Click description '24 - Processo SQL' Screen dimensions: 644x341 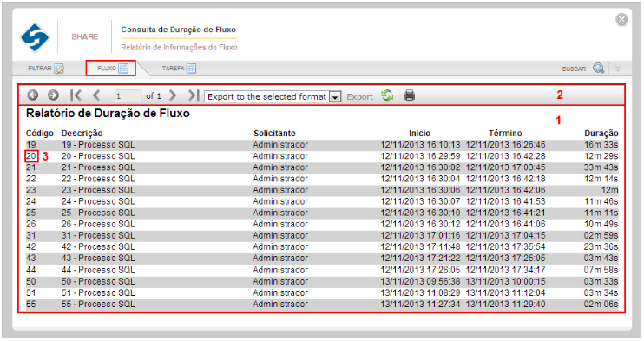click(x=98, y=201)
